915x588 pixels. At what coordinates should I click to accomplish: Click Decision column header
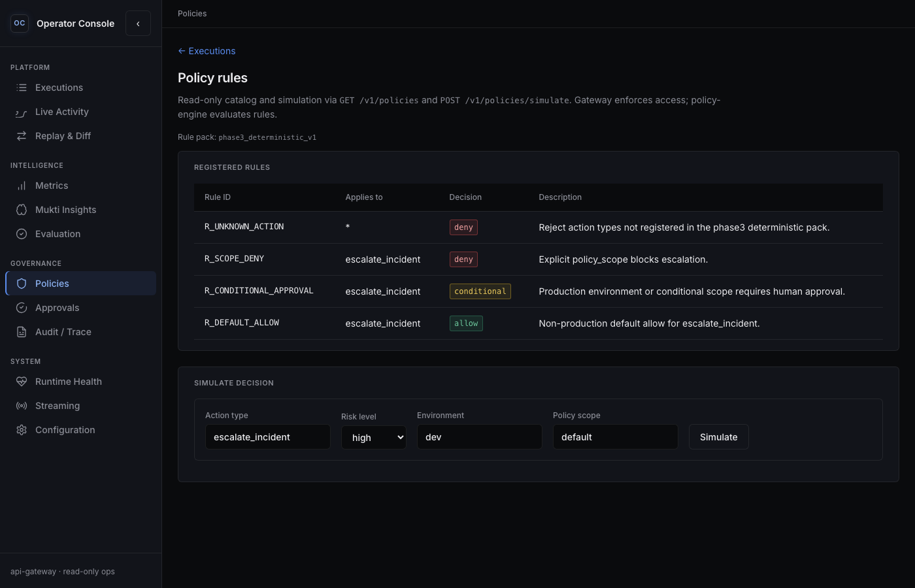coord(465,197)
